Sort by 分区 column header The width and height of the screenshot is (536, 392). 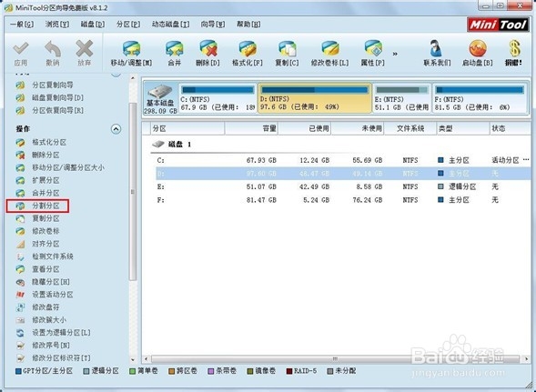pos(187,128)
